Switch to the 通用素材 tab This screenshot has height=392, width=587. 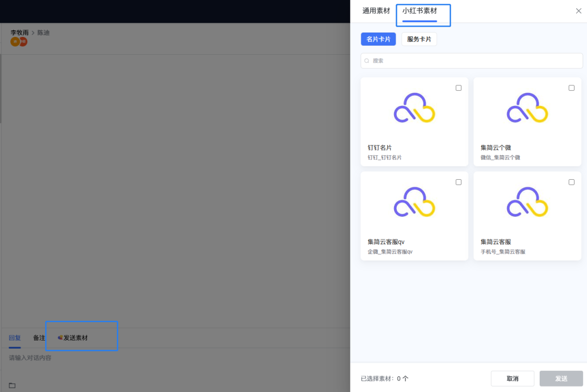376,11
